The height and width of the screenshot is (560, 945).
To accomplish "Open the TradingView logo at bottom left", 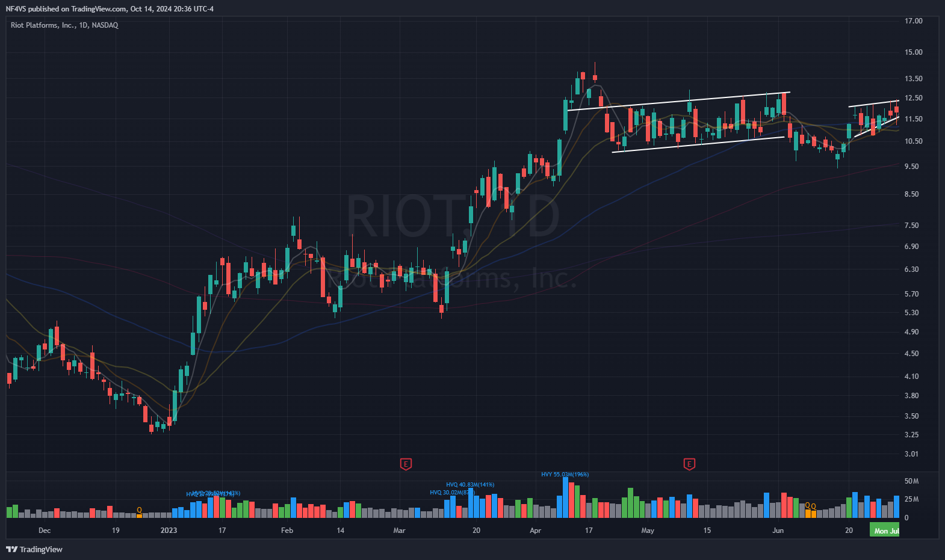I will (34, 549).
